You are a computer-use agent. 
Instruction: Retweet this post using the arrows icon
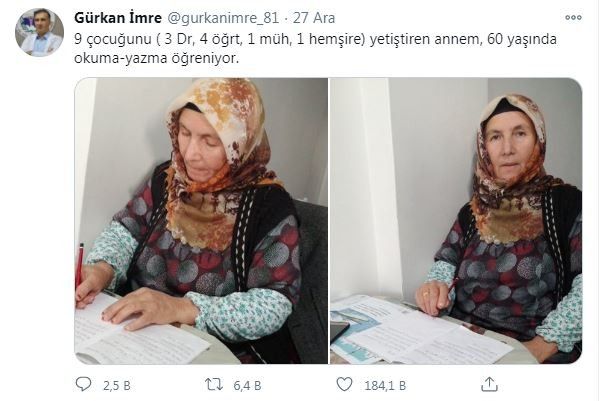(214, 384)
